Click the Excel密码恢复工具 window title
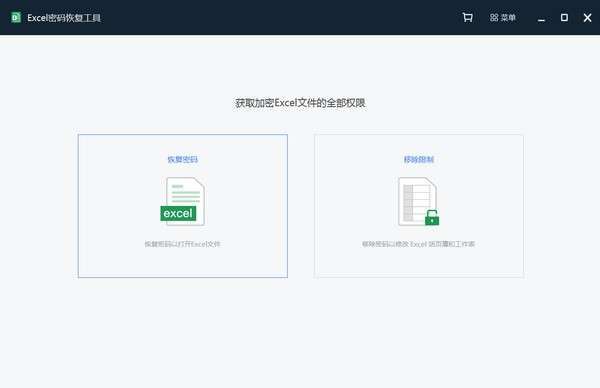Image resolution: width=600 pixels, height=388 pixels. coord(64,18)
